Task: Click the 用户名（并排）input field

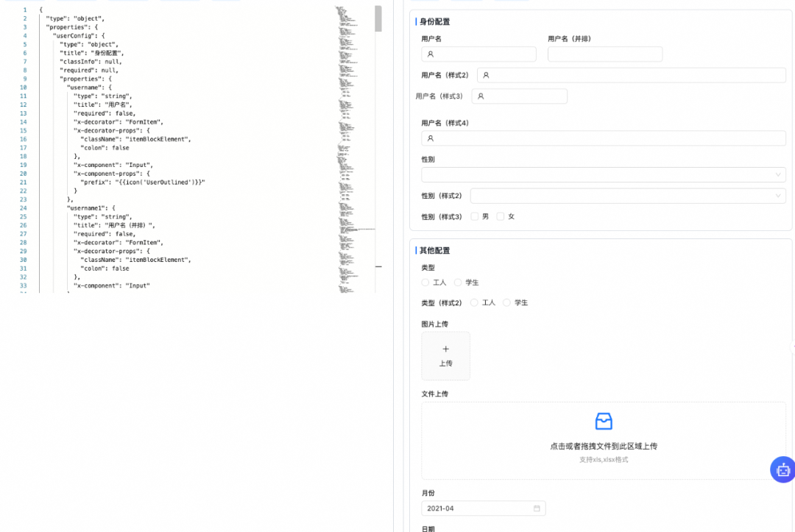Action: point(605,54)
